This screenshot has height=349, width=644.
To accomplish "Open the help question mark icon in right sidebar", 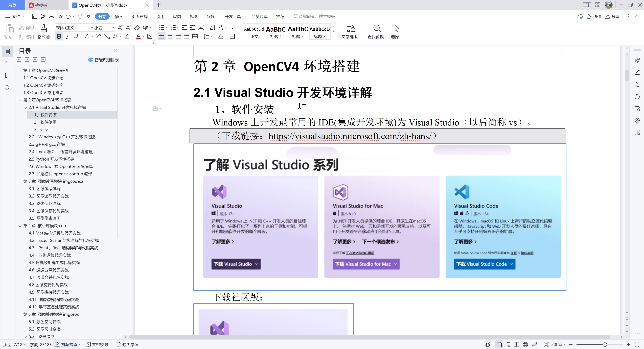I will coord(637,97).
